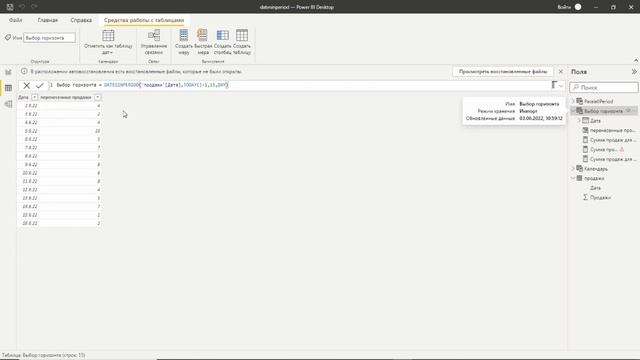Open перенесенные продажи column filter dropdown
This screenshot has height=360, width=640.
[x=98, y=97]
